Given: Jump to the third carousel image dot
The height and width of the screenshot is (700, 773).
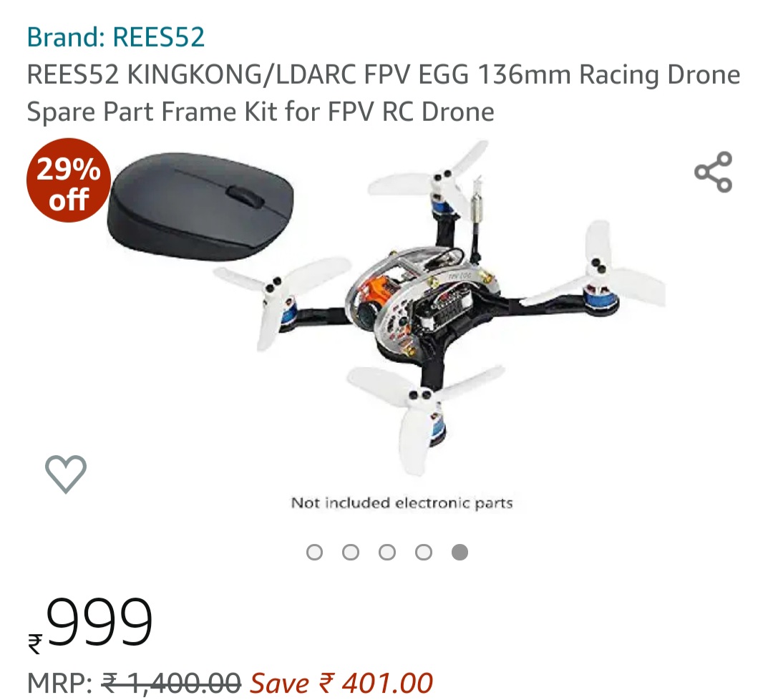Looking at the screenshot, I should (387, 552).
